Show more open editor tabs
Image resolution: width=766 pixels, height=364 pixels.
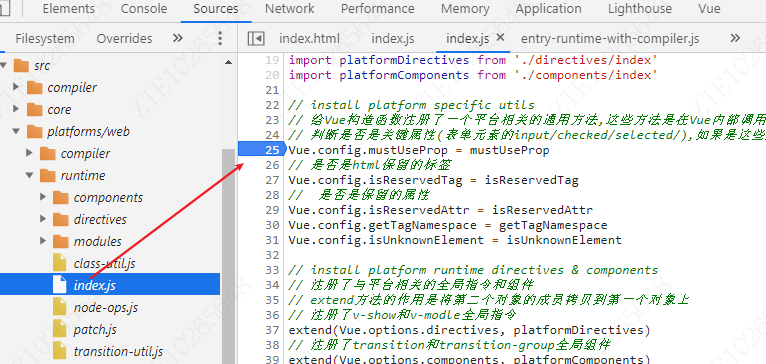(735, 38)
